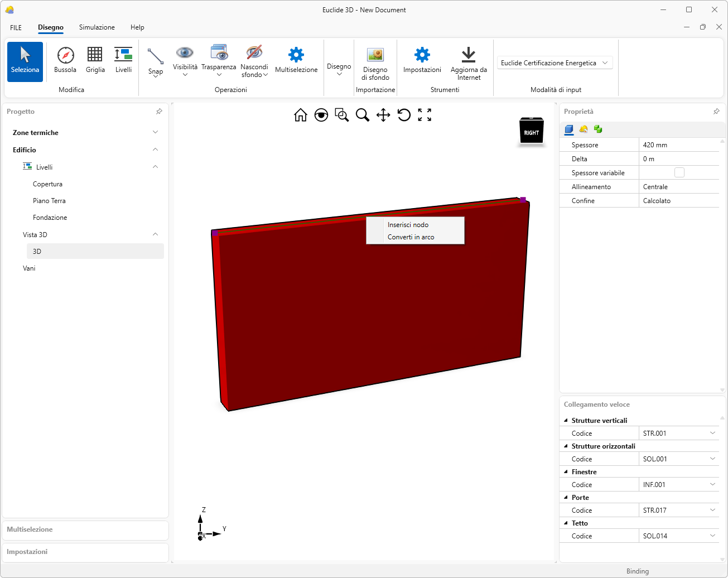Click the Multiselezione gear icon
This screenshot has height=578, width=728.
click(296, 55)
